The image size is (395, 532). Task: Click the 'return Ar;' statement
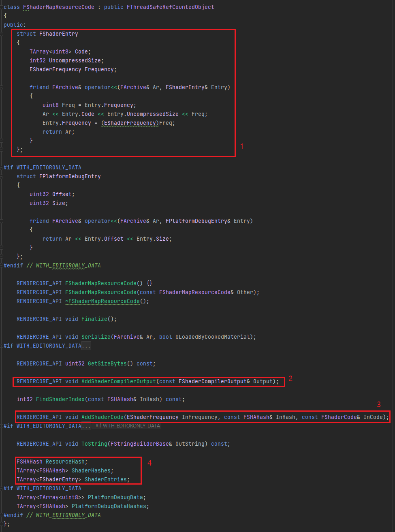[x=59, y=132]
